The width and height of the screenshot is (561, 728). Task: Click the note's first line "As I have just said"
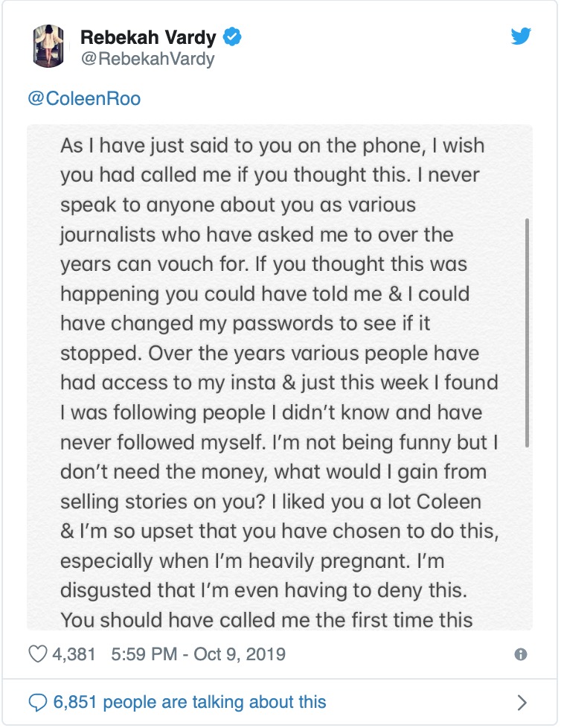pyautogui.click(x=272, y=145)
